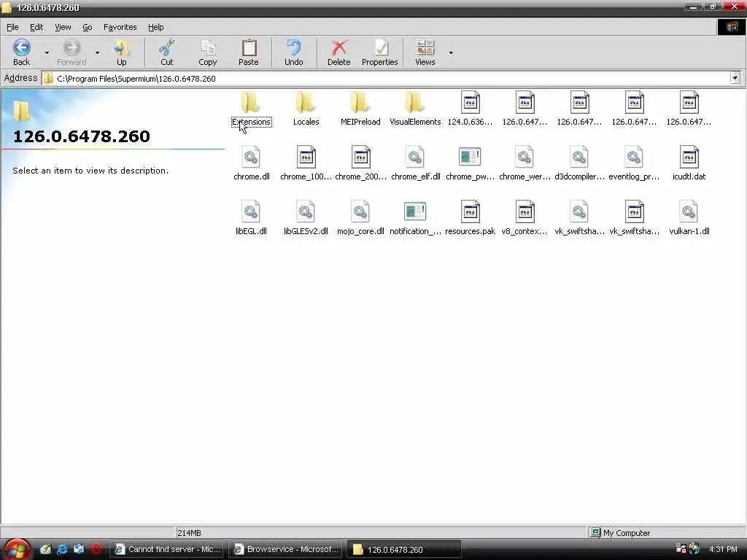Click the Views toolbar icon
Screen dimensions: 747x560
tap(425, 47)
